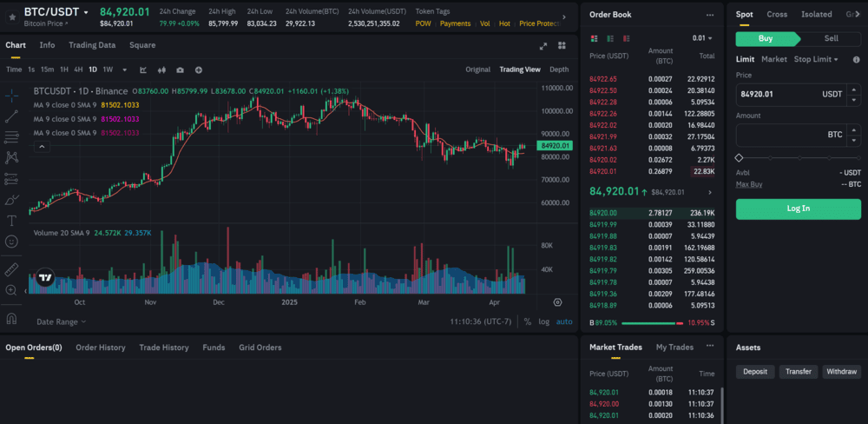This screenshot has height=424, width=868.
Task: Toggle log scale on chart
Action: [543, 321]
